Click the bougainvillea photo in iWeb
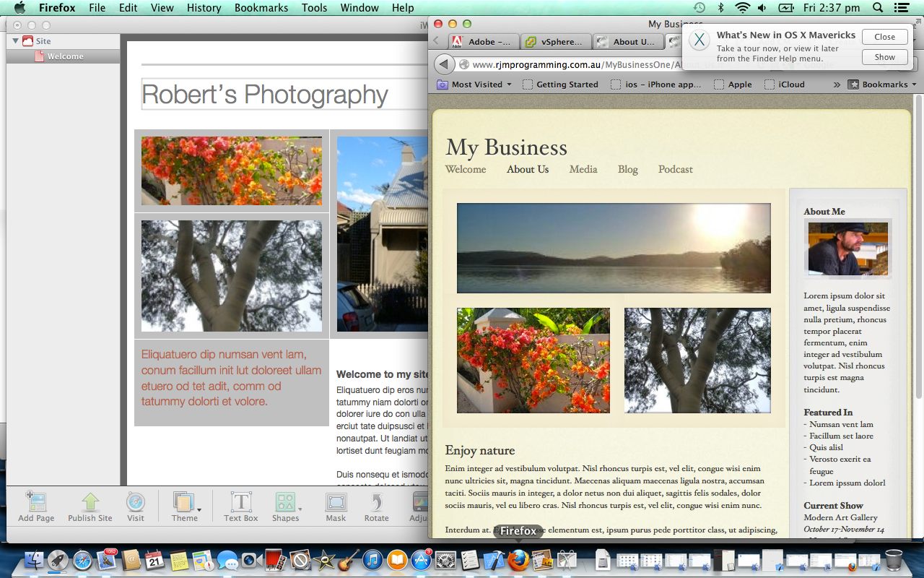Image resolution: width=924 pixels, height=578 pixels. (x=232, y=171)
